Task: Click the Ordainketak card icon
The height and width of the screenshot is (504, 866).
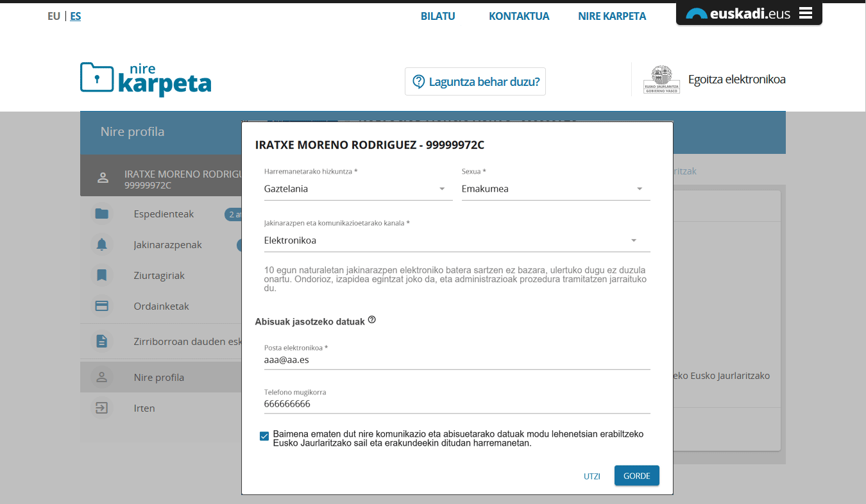Action: pyautogui.click(x=101, y=307)
